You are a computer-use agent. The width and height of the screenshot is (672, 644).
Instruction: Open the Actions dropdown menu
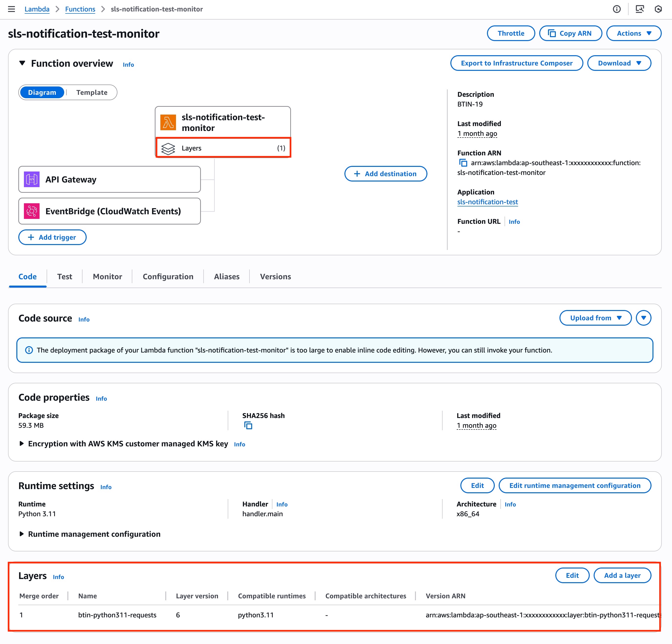(633, 33)
